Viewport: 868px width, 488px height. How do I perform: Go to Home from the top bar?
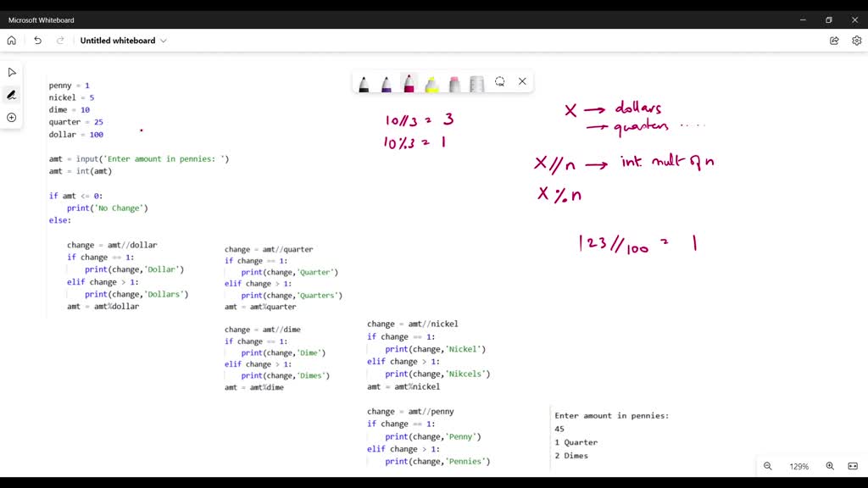coord(11,40)
